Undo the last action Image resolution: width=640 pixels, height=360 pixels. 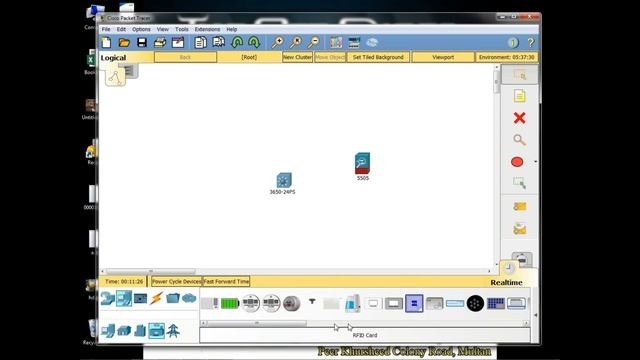[237, 42]
